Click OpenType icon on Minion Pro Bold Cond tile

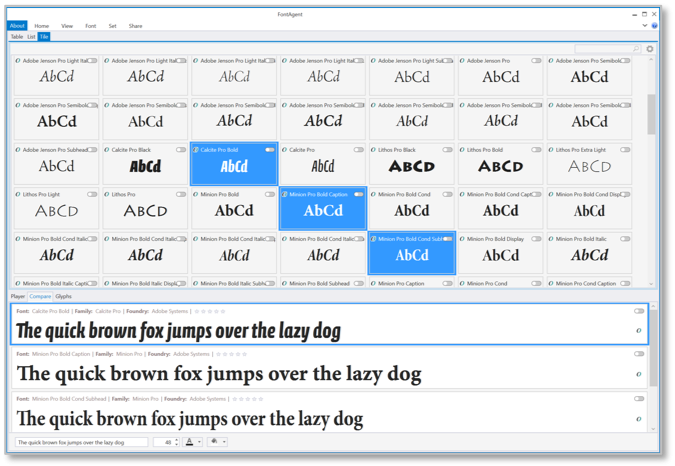click(x=373, y=194)
